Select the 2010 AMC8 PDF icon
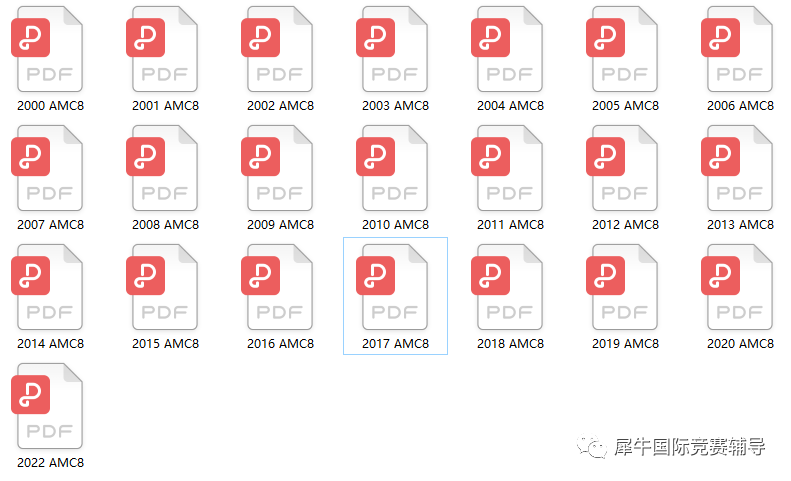 coord(392,168)
